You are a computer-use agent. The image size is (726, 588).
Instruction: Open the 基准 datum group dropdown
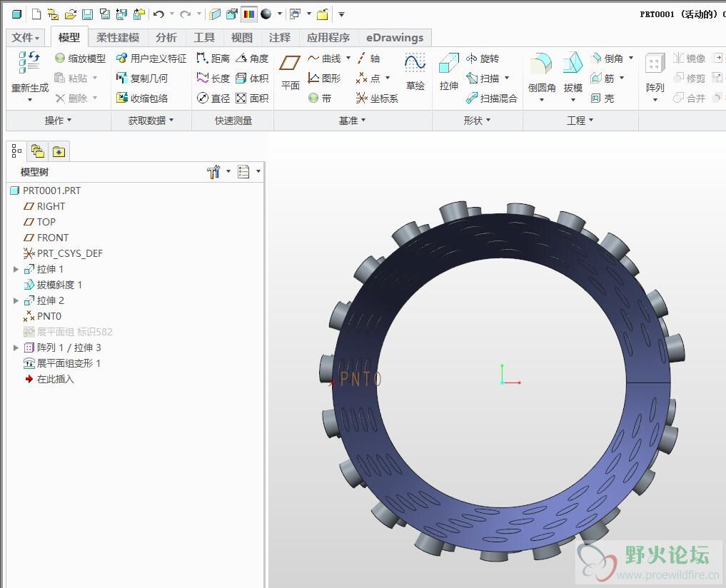pyautogui.click(x=353, y=121)
